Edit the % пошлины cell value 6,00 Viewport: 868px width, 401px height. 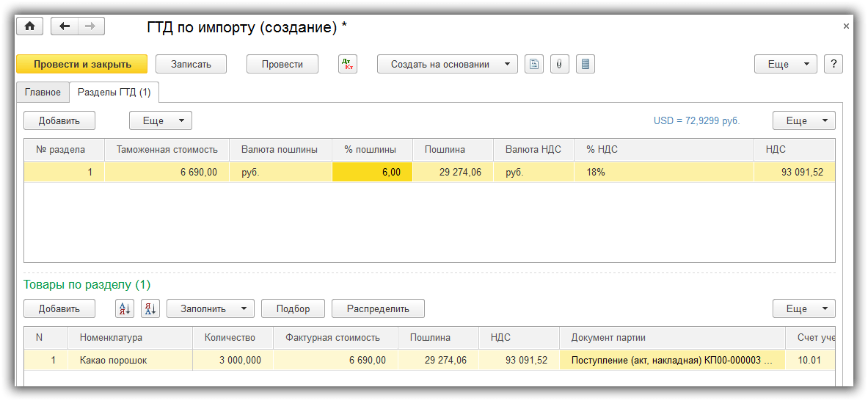(372, 173)
